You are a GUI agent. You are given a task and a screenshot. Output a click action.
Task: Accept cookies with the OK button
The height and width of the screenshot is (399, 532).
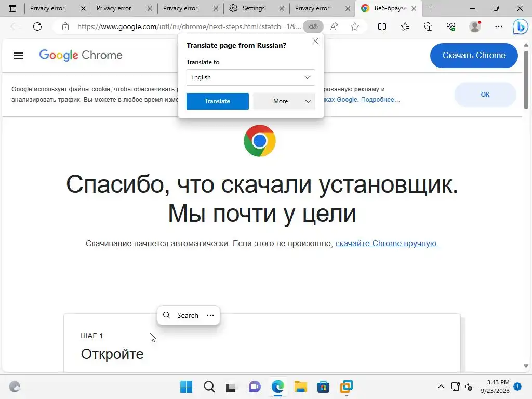485,95
